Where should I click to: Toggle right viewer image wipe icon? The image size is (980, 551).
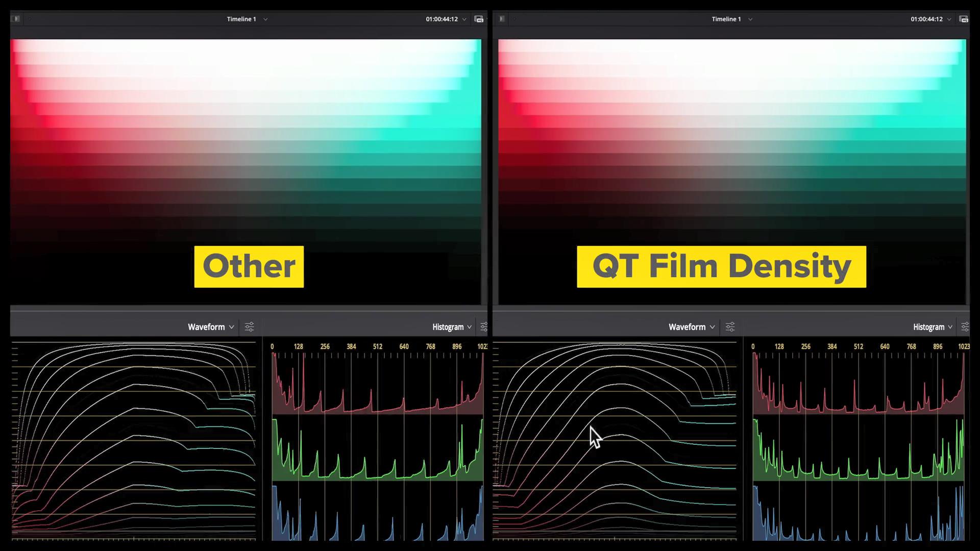(x=502, y=19)
